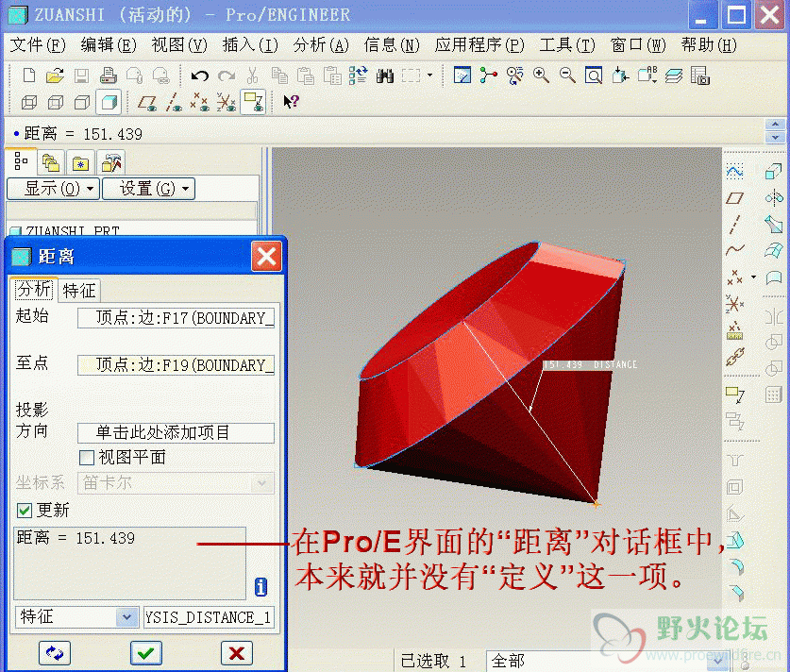Open the 视图(V) menu

coord(179,45)
